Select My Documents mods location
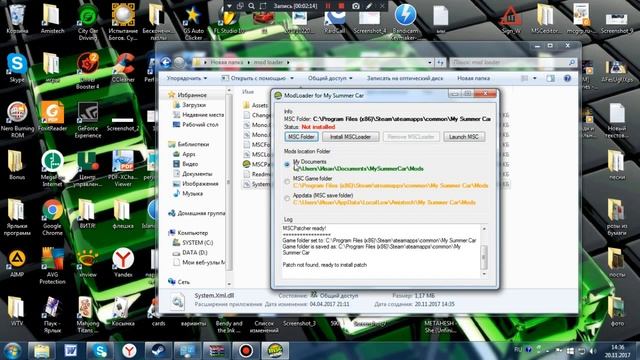640x360 pixels. point(287,164)
